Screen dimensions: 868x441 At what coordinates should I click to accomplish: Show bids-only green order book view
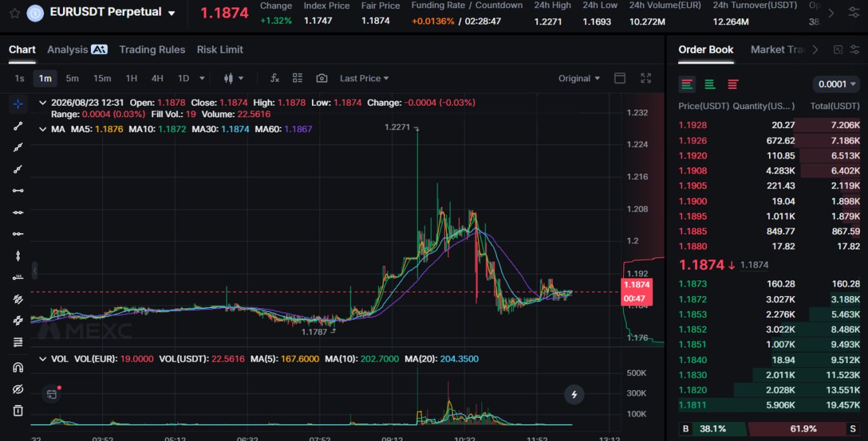(x=710, y=84)
